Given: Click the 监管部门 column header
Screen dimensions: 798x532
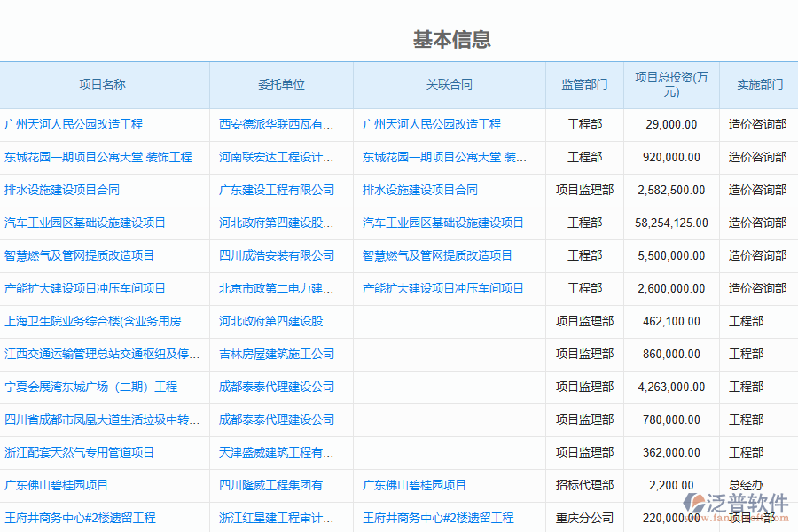Looking at the screenshot, I should (584, 85).
